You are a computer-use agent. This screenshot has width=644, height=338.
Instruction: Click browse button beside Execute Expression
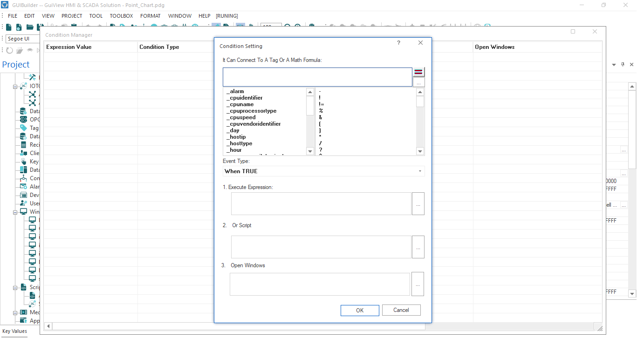pyautogui.click(x=418, y=204)
